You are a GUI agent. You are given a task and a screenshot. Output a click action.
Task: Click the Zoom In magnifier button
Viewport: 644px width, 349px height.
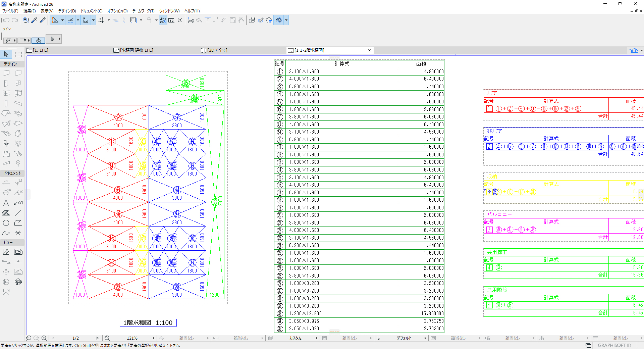pyautogui.click(x=44, y=338)
